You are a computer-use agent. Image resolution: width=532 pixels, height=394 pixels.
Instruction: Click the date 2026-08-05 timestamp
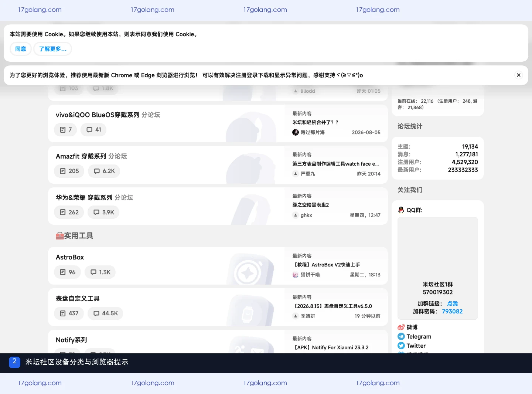click(x=366, y=132)
